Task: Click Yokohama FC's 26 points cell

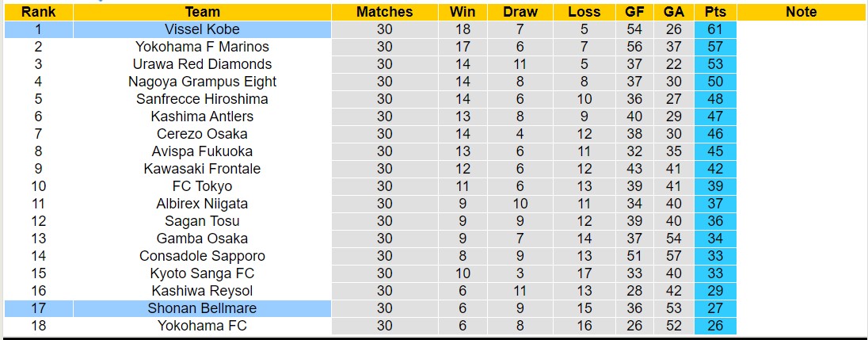Action: coord(715,326)
